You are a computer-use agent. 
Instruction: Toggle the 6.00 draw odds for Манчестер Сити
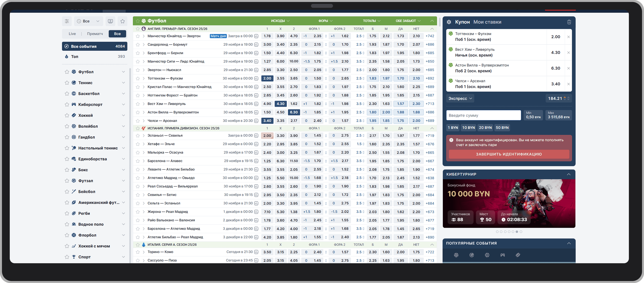click(281, 61)
